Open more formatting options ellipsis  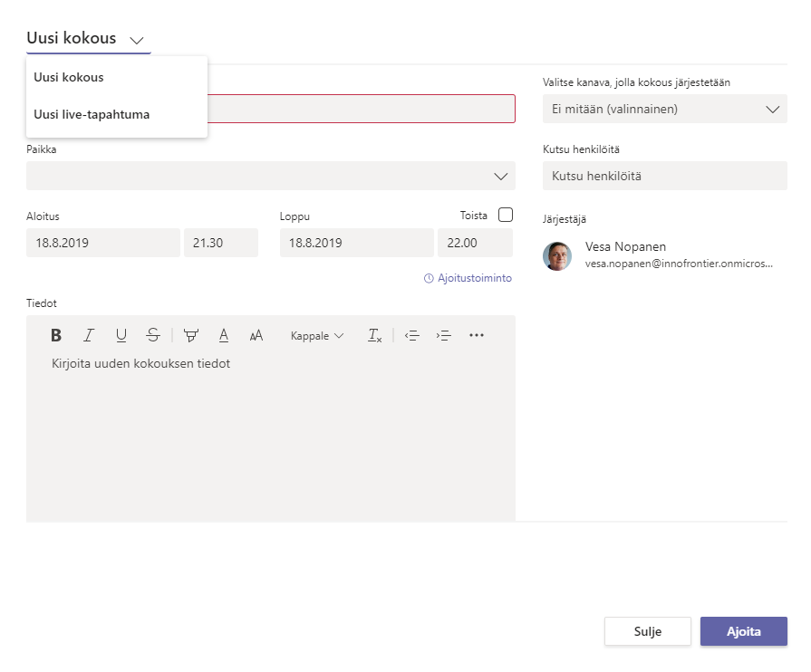coord(477,335)
